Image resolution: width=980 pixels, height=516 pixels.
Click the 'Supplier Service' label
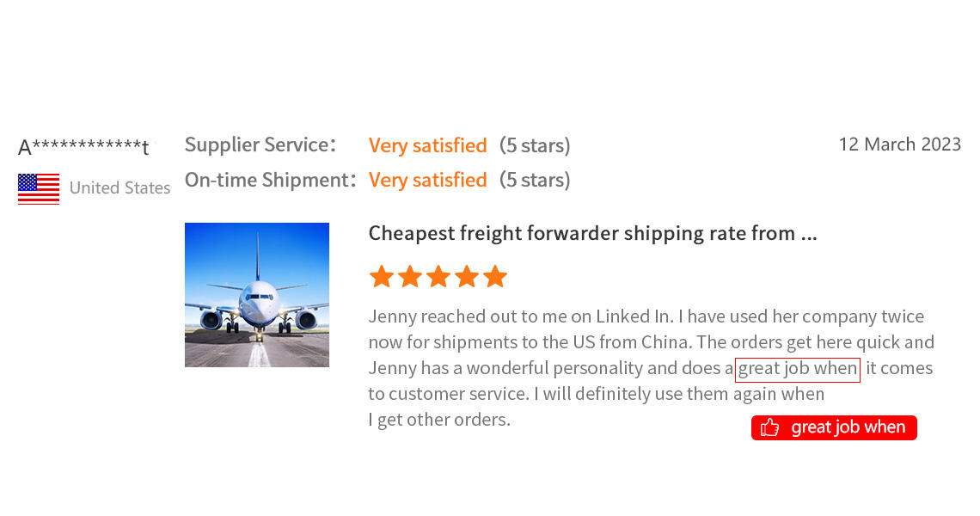(260, 145)
